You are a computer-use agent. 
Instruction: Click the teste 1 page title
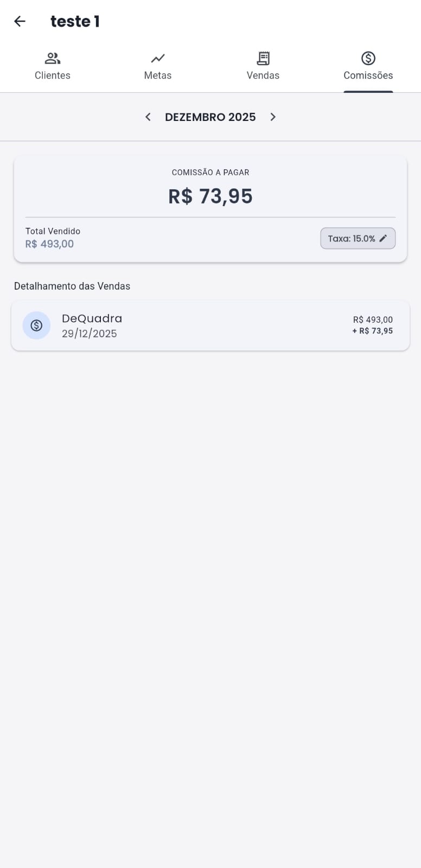[x=75, y=21]
